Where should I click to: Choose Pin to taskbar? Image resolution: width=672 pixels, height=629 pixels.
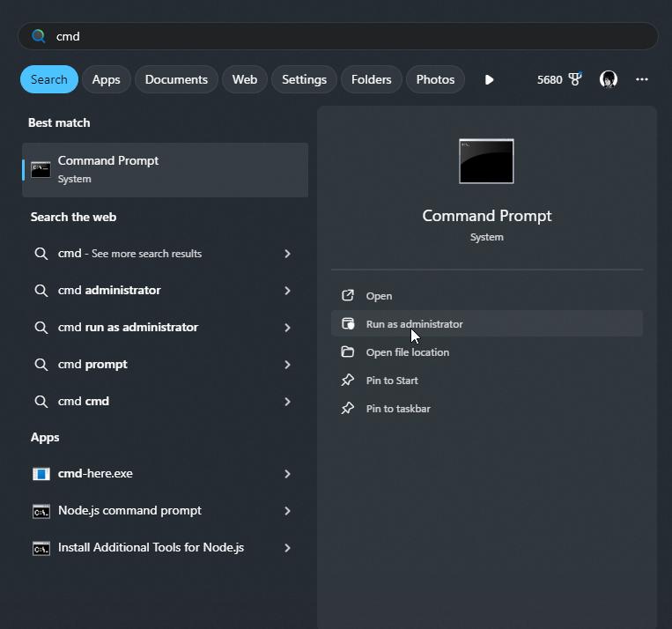[x=487, y=409]
